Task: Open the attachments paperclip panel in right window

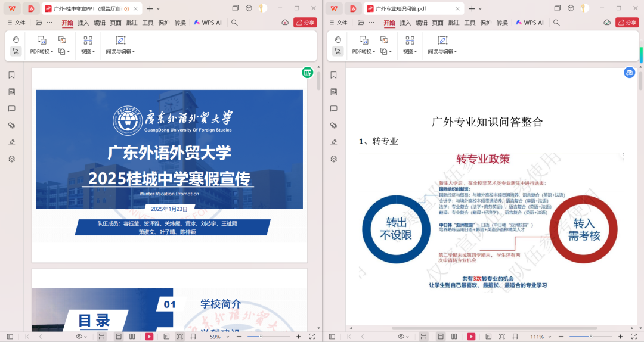Action: click(333, 125)
